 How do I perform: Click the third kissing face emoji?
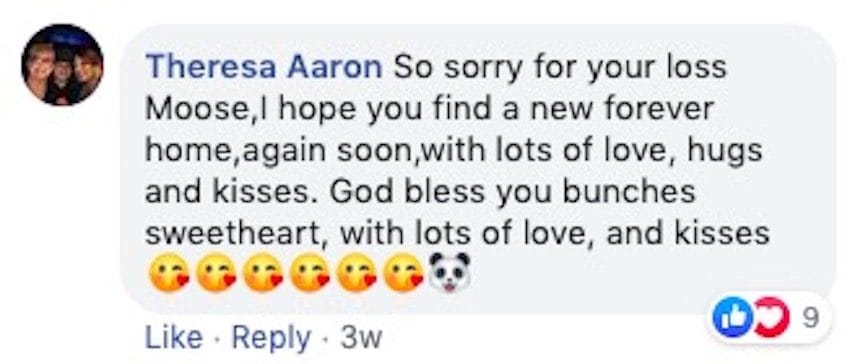[x=263, y=273]
